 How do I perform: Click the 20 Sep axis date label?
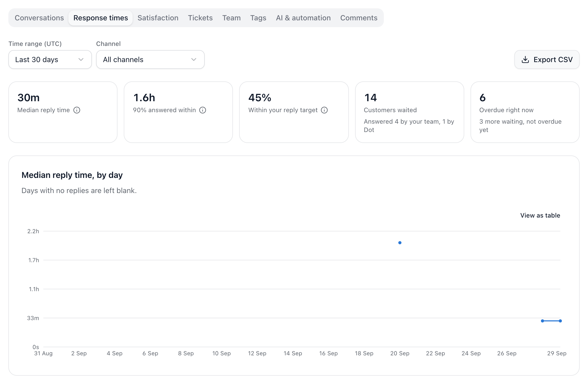[x=400, y=353]
